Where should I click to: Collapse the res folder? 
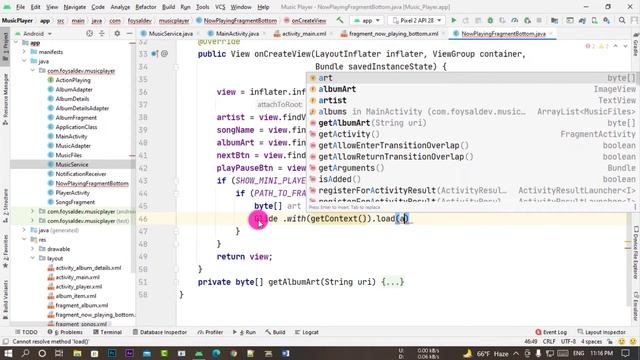click(x=24, y=240)
